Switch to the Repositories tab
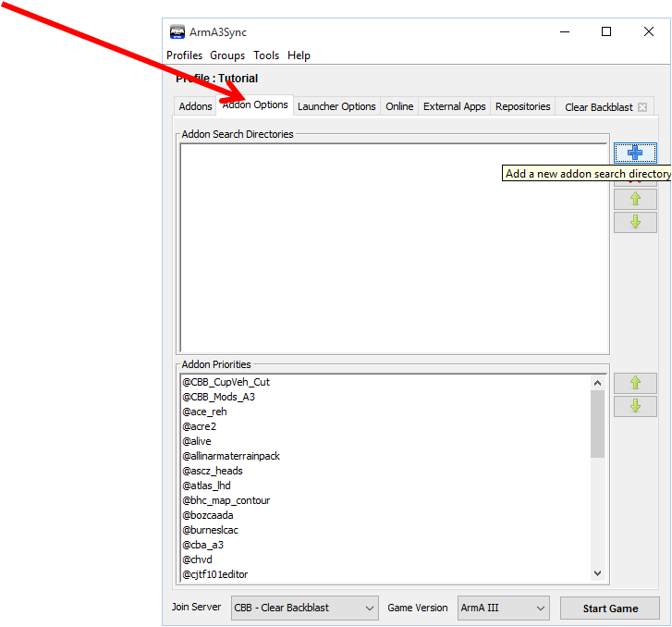Screen dimensions: 672x627 click(523, 106)
